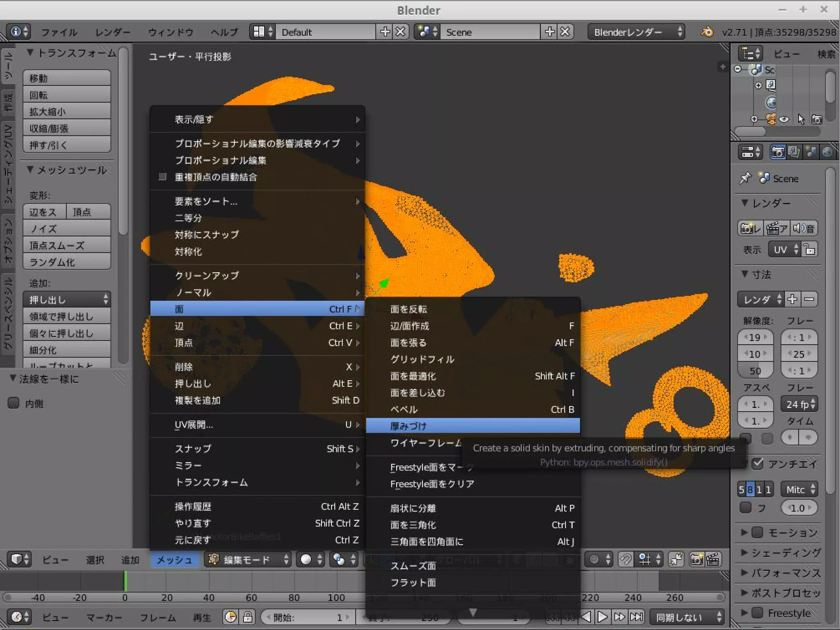Click the lock interface icon next to UV

[810, 249]
